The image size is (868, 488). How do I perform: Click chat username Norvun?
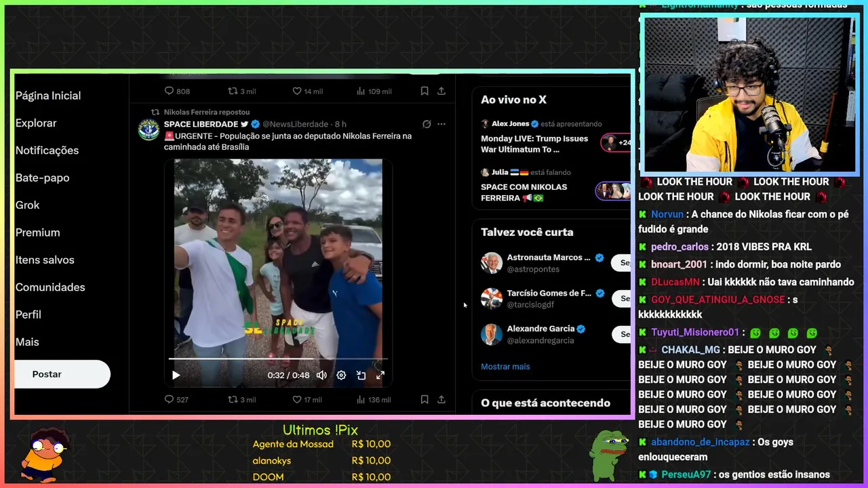(667, 214)
